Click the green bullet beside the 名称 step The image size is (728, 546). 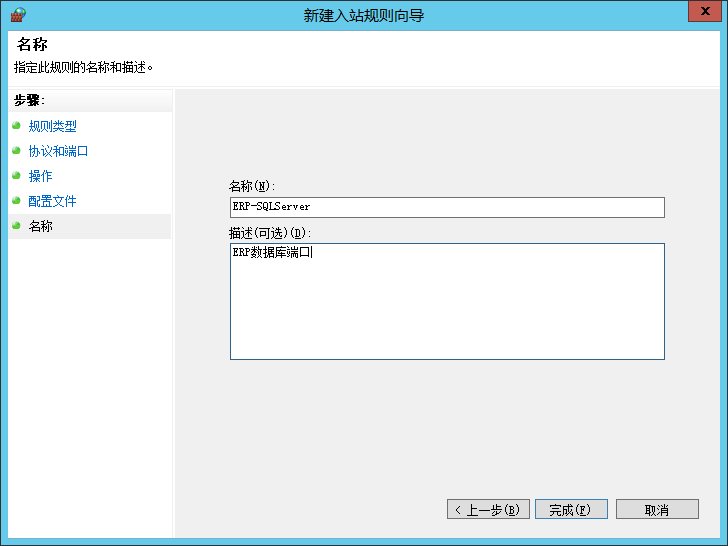(x=16, y=226)
